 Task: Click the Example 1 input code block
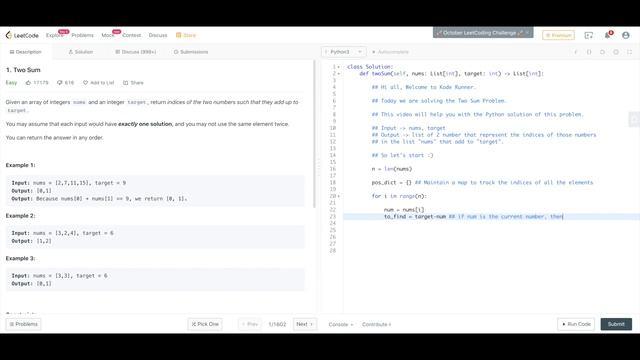click(155, 191)
